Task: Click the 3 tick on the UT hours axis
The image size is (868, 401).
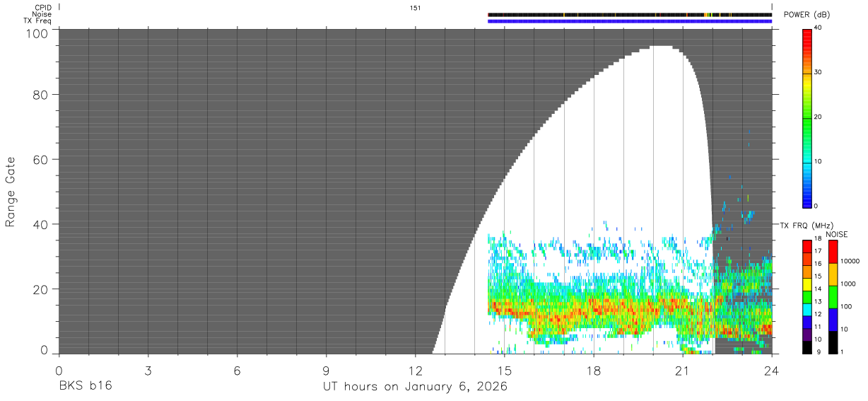Action: coord(148,371)
